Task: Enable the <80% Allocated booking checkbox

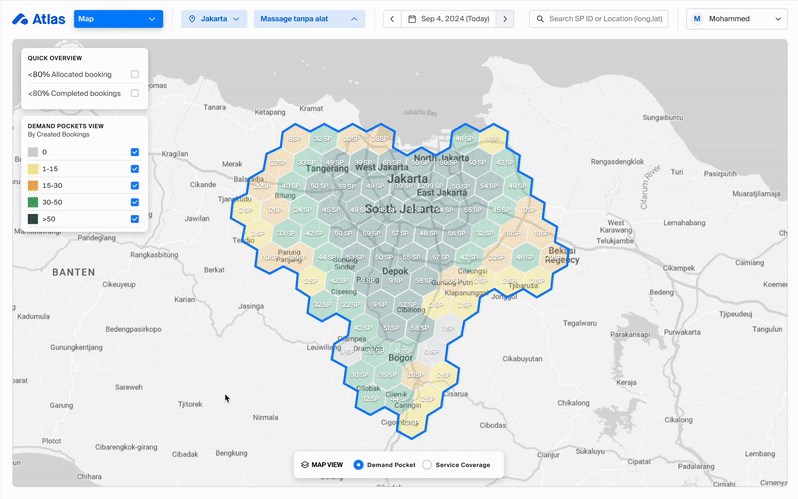Action: [x=134, y=74]
